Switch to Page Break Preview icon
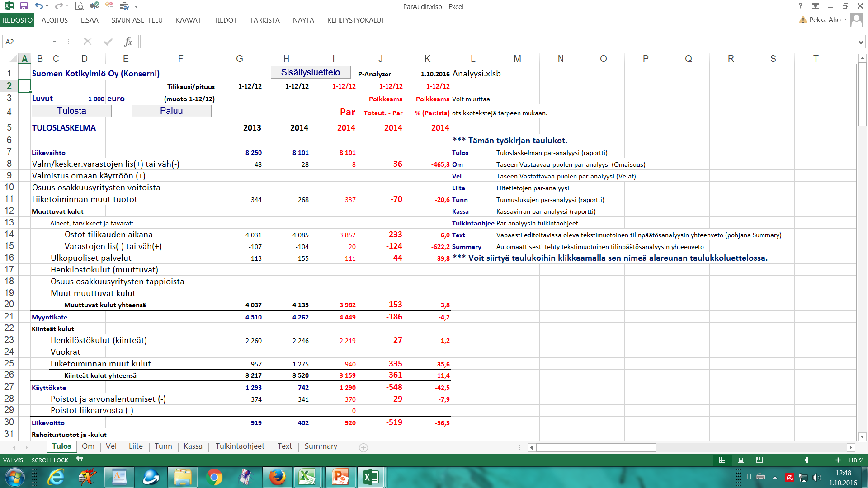 759,460
